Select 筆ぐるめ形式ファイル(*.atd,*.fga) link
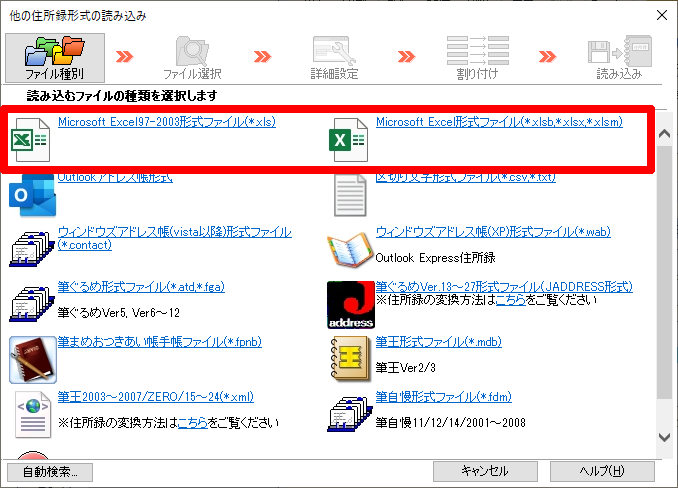This screenshot has height=488, width=678. point(141,287)
